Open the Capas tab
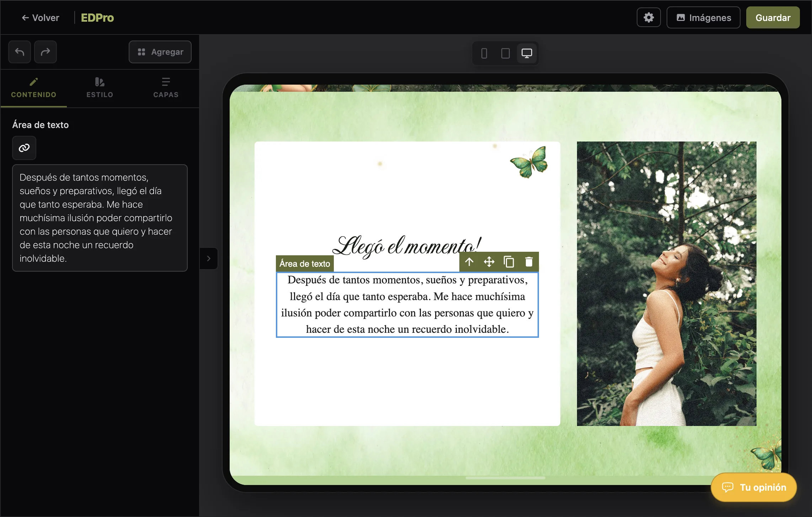This screenshot has height=517, width=812. pos(166,88)
